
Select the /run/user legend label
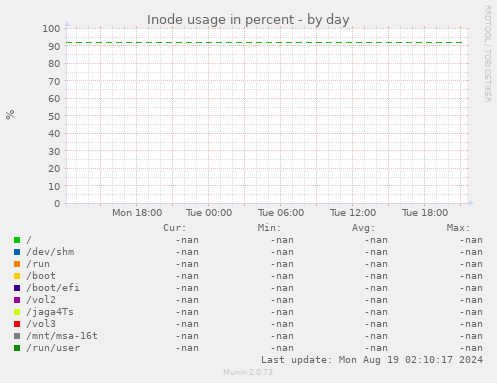(53, 348)
